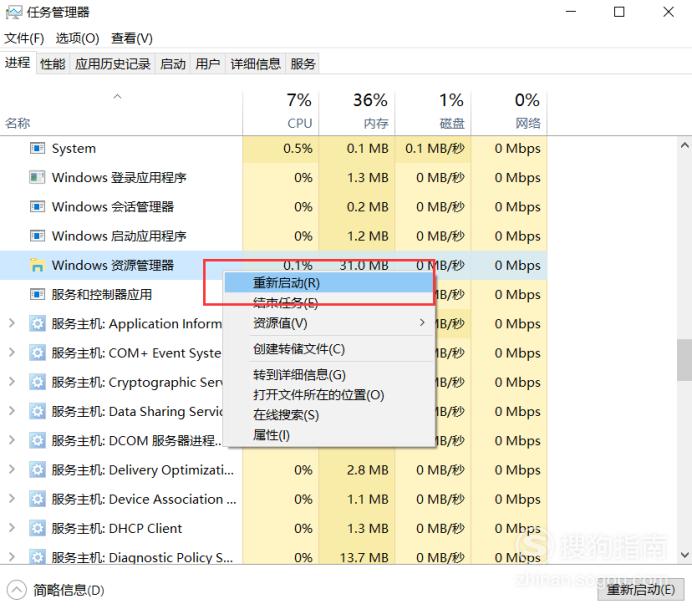Open the 文件(F) menu
692x614 pixels.
coord(24,38)
